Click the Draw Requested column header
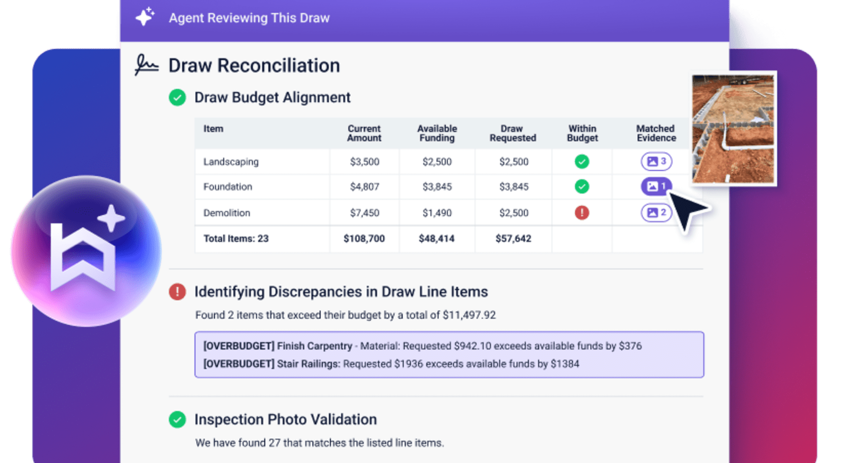Image resolution: width=868 pixels, height=463 pixels. 513,133
